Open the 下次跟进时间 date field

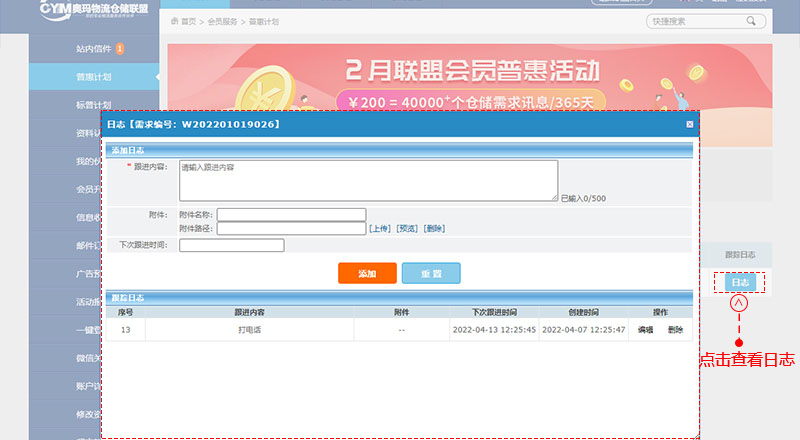tap(231, 245)
